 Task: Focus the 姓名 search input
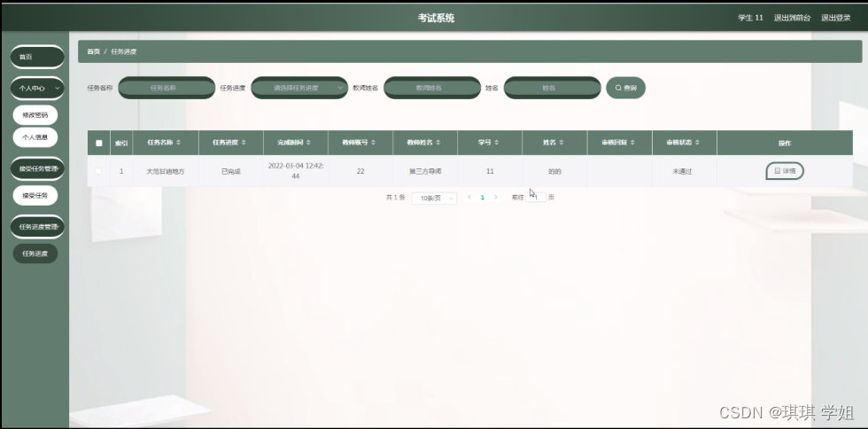click(553, 88)
